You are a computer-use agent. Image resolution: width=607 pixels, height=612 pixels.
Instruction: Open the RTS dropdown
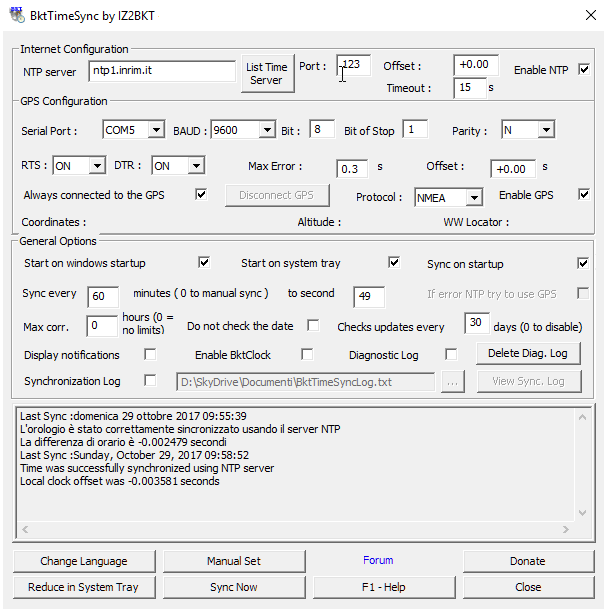[97, 166]
